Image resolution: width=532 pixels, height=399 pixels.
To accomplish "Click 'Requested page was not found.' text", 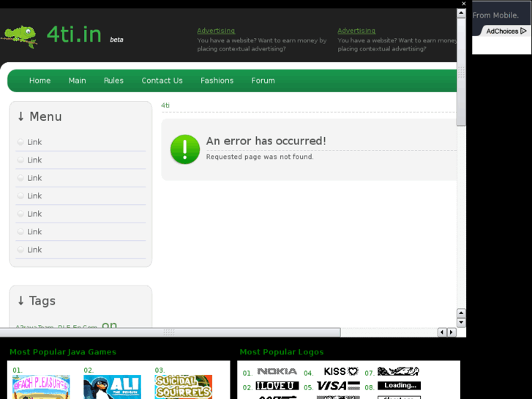I will 260,157.
